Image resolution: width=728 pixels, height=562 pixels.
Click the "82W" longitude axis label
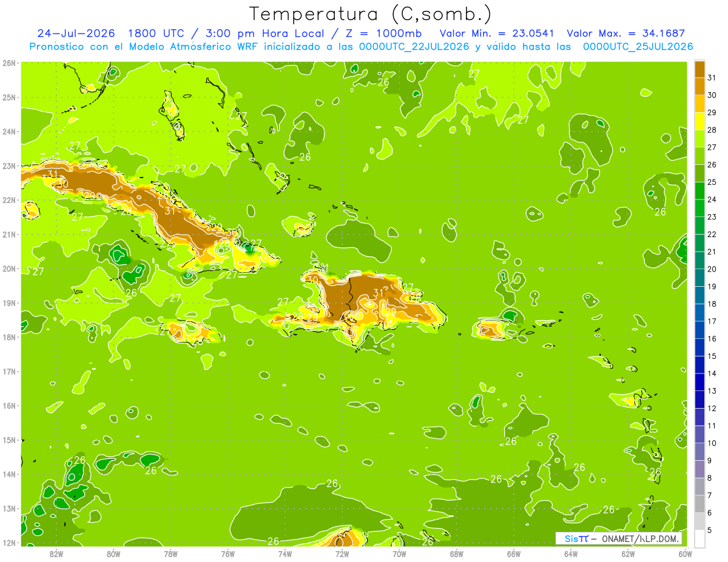click(x=56, y=554)
